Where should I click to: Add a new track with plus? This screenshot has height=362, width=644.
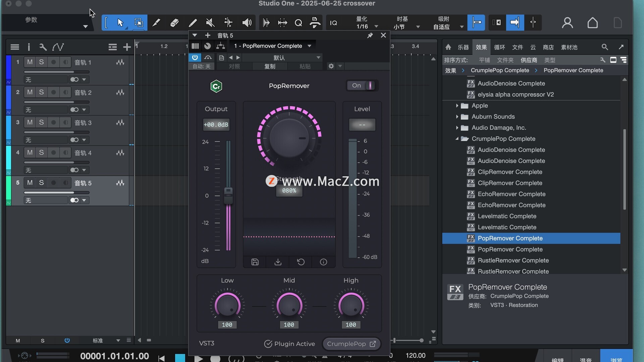127,47
